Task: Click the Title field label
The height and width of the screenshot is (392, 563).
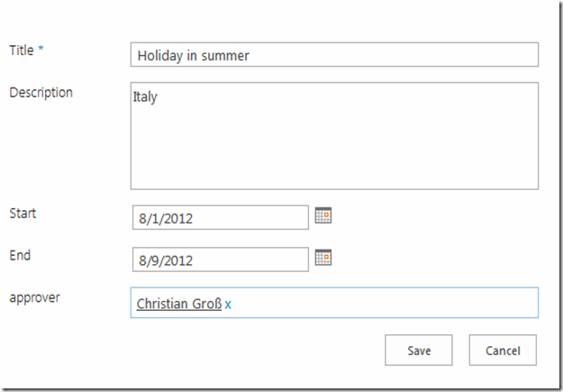Action: click(x=21, y=50)
